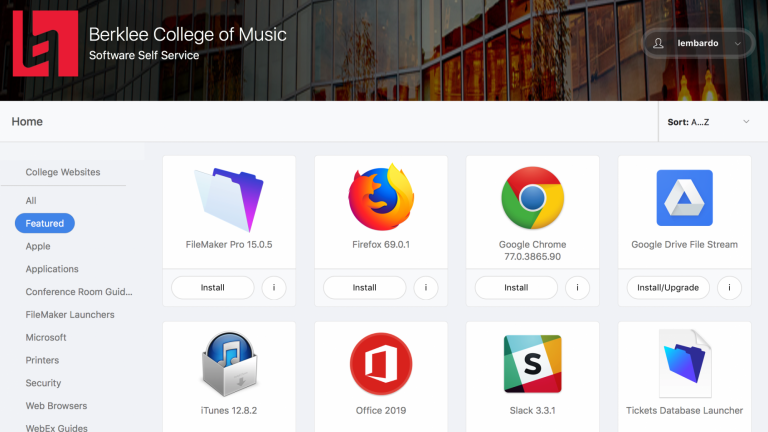Image resolution: width=768 pixels, height=432 pixels.
Task: Click the Tickets Database Launcher title
Action: coord(684,410)
